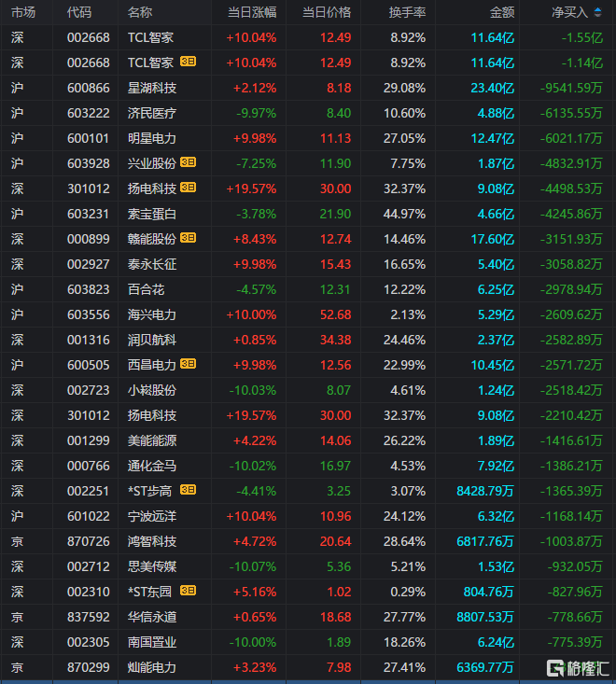Click price 1.02 in *ST东园 row
616x684 pixels.
point(339,592)
